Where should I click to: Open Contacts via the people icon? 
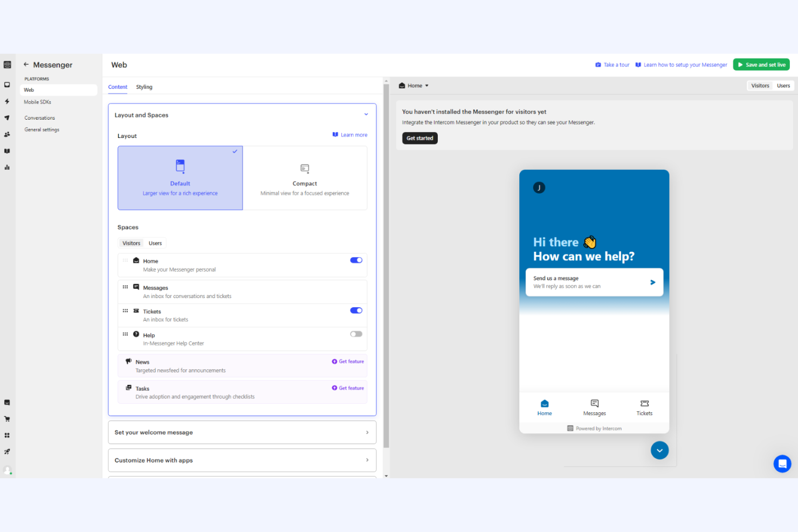[x=8, y=134]
